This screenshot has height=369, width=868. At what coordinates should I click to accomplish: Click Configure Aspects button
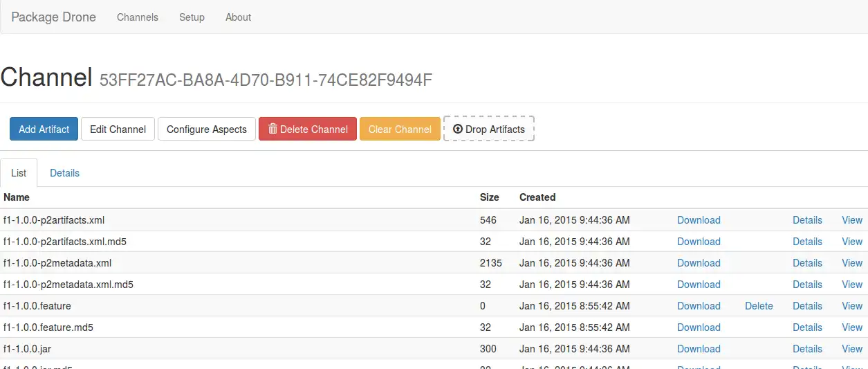[x=207, y=129]
